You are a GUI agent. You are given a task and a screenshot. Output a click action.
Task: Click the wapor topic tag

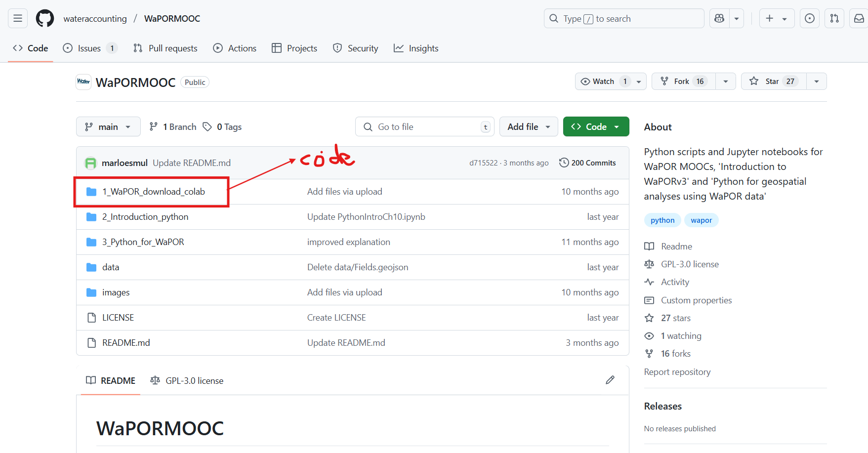click(x=702, y=220)
